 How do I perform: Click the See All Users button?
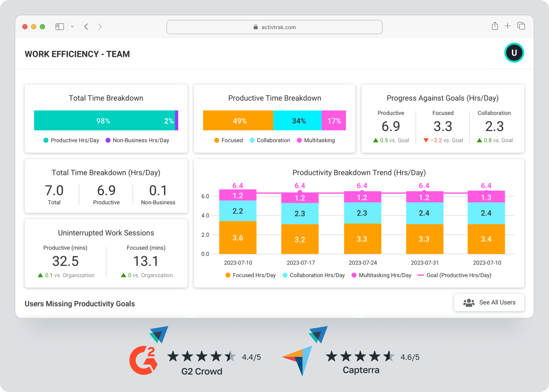[489, 302]
